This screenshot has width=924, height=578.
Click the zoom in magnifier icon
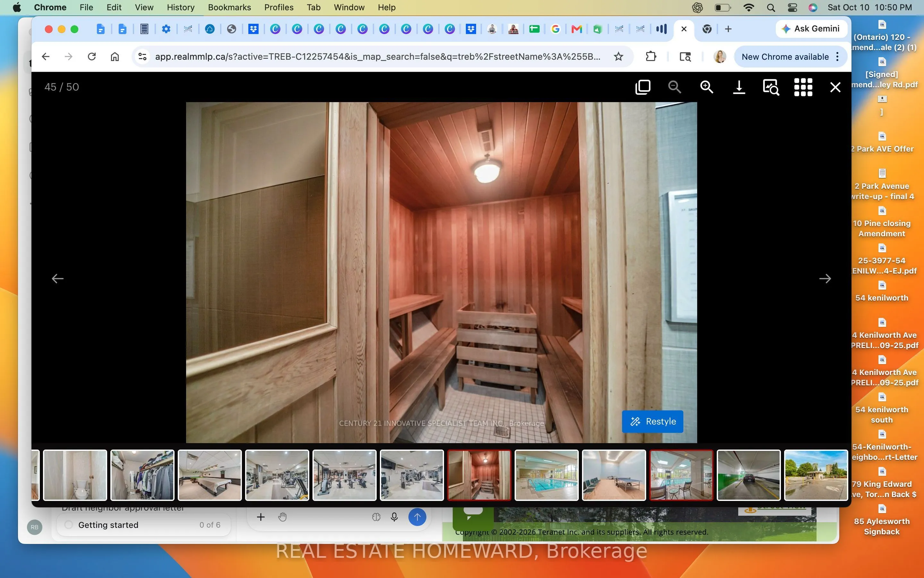pyautogui.click(x=707, y=87)
